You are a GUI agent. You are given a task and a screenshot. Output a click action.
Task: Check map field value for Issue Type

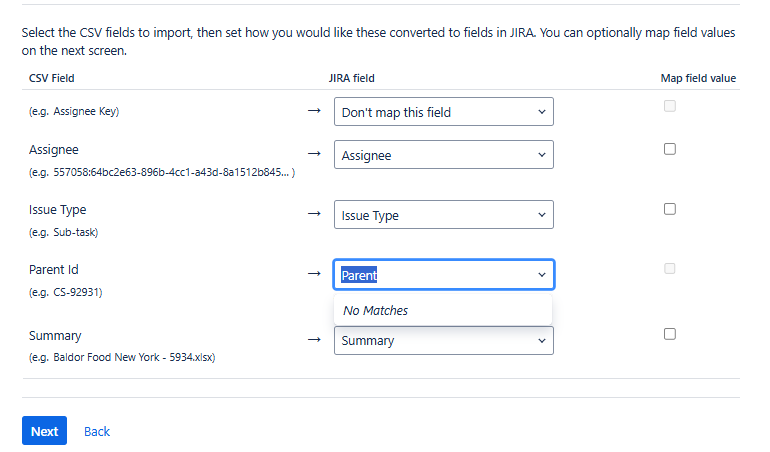click(x=670, y=209)
